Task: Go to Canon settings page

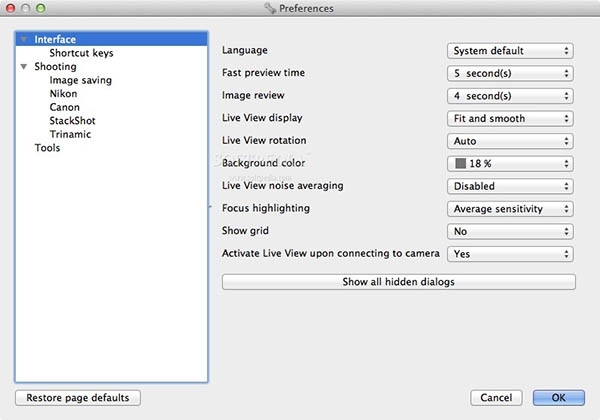Action: pyautogui.click(x=64, y=108)
